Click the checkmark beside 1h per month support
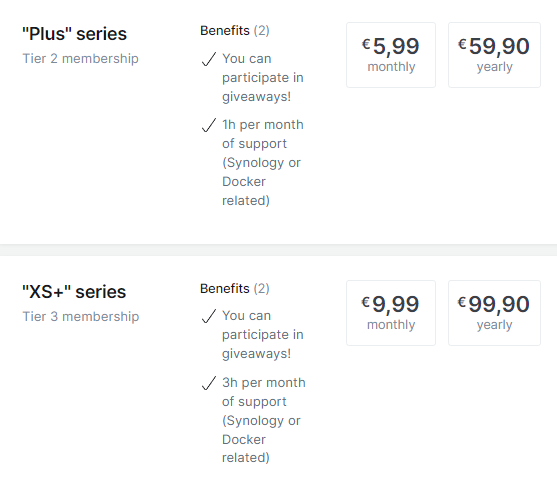Image resolution: width=557 pixels, height=481 pixels. coord(209,125)
